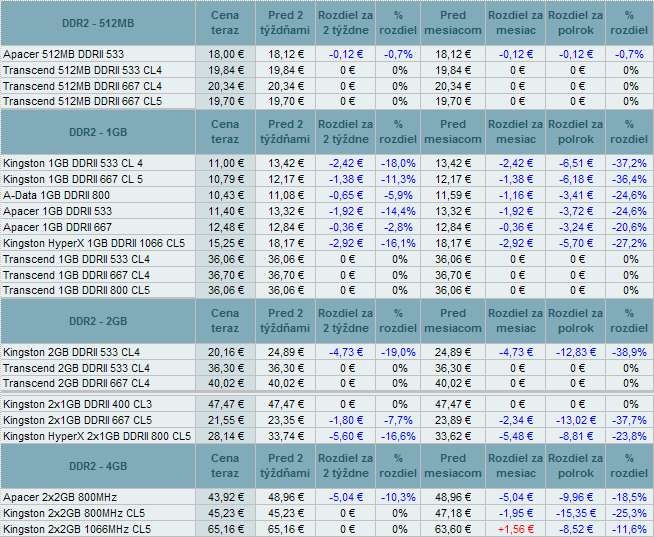This screenshot has width=654, height=537.
Task: Click the 15,25 € price for Kingston HyperX 1GB
Action: [226, 243]
